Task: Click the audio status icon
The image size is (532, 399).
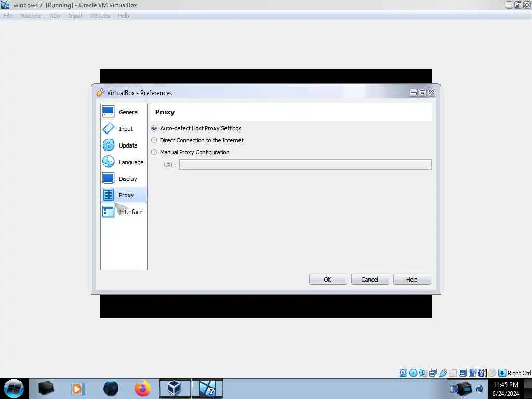Action: (x=423, y=373)
